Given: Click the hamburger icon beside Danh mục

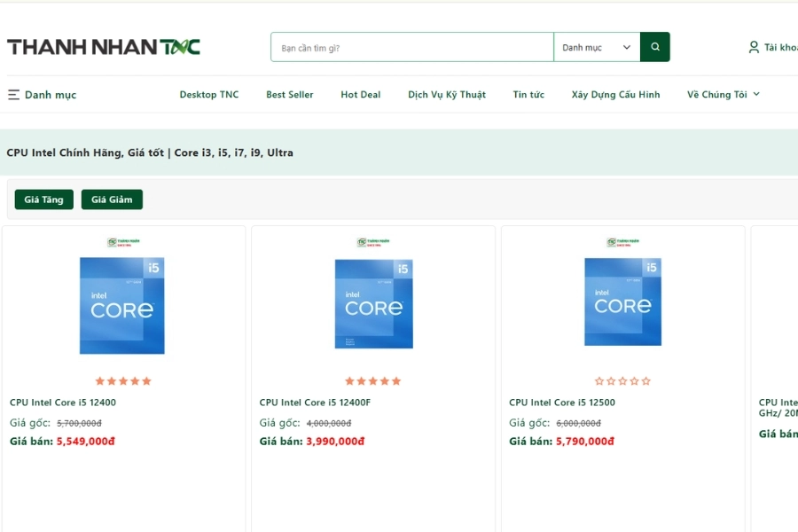Looking at the screenshot, I should click(12, 94).
